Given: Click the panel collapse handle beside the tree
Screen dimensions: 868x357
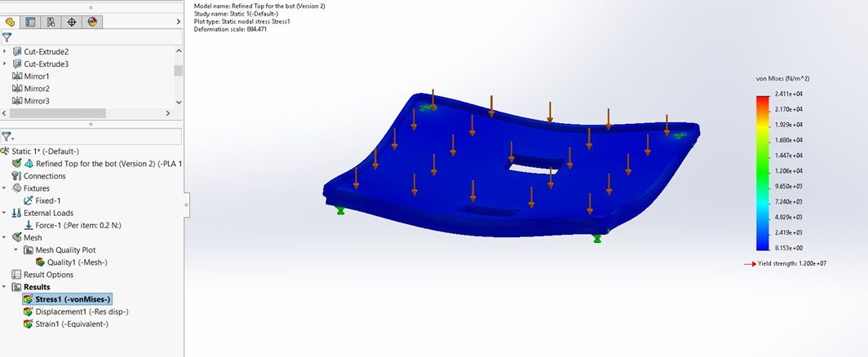Looking at the screenshot, I should pyautogui.click(x=186, y=205).
